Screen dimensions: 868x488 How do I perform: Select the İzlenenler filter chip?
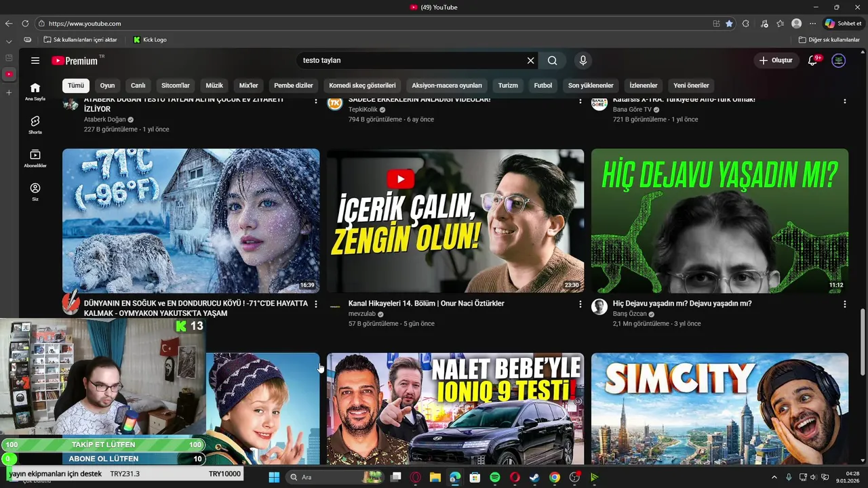pyautogui.click(x=644, y=85)
